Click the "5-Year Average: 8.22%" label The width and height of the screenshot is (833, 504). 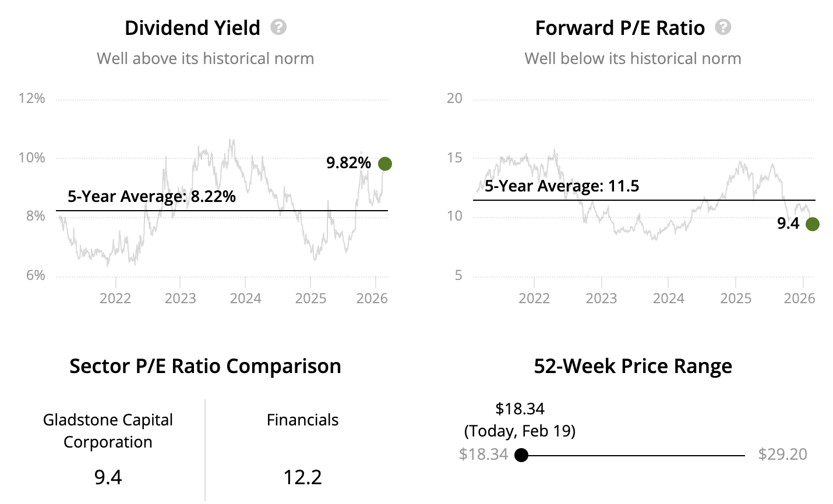click(x=151, y=197)
